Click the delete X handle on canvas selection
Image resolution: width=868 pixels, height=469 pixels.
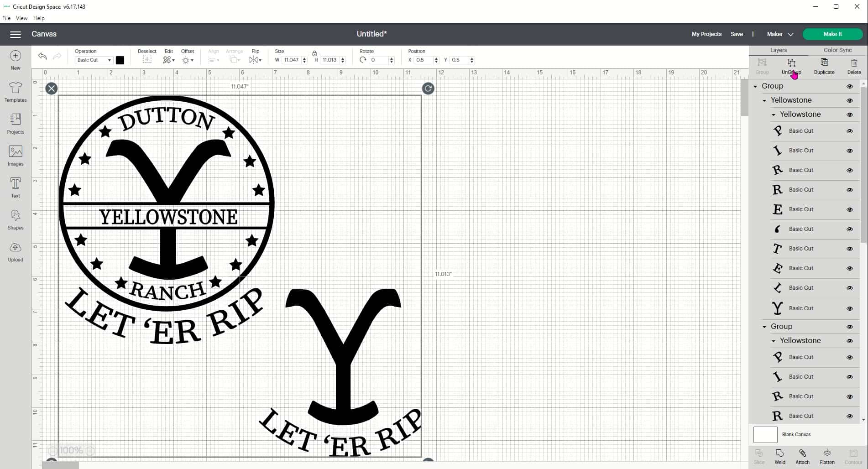click(52, 89)
